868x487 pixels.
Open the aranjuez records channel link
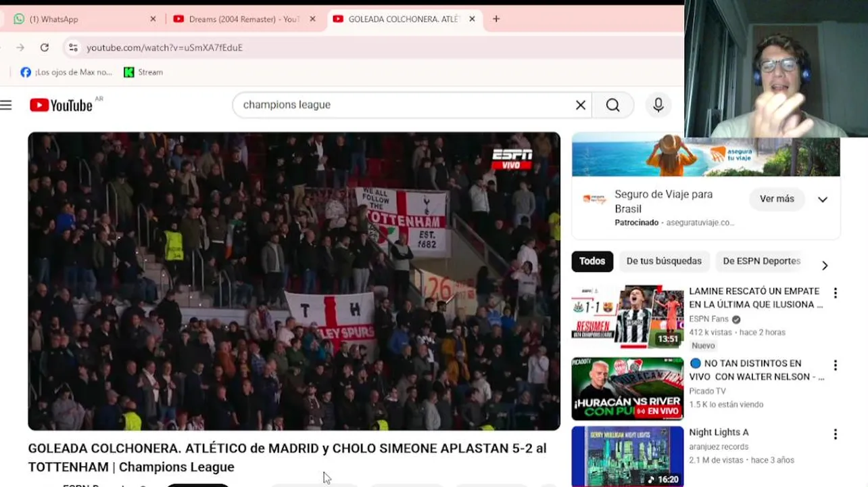[x=719, y=446]
